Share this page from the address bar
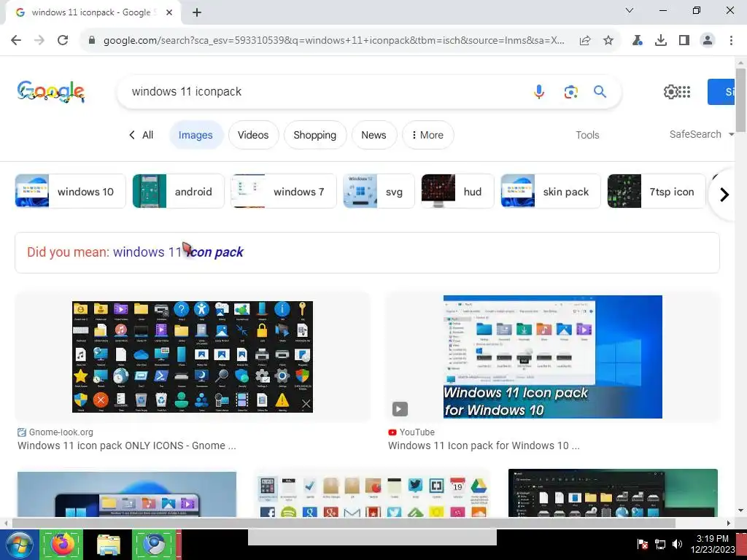Viewport: 747px width, 560px height. pos(585,41)
